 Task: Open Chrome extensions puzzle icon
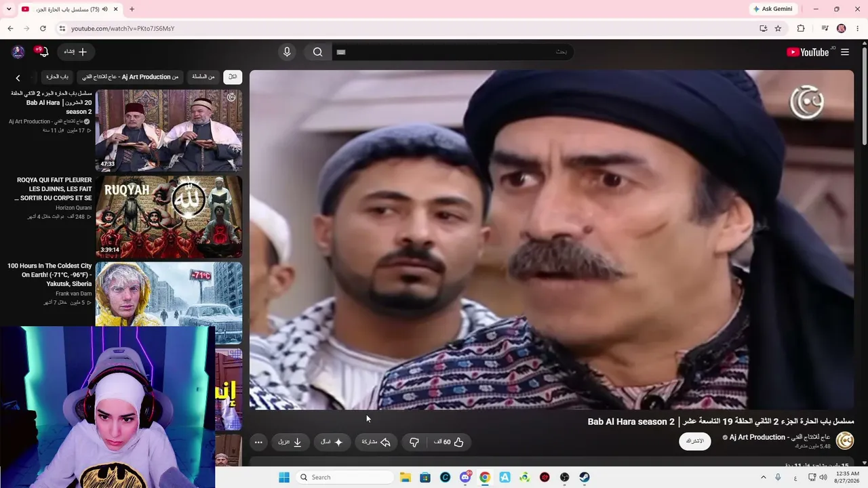coord(801,28)
